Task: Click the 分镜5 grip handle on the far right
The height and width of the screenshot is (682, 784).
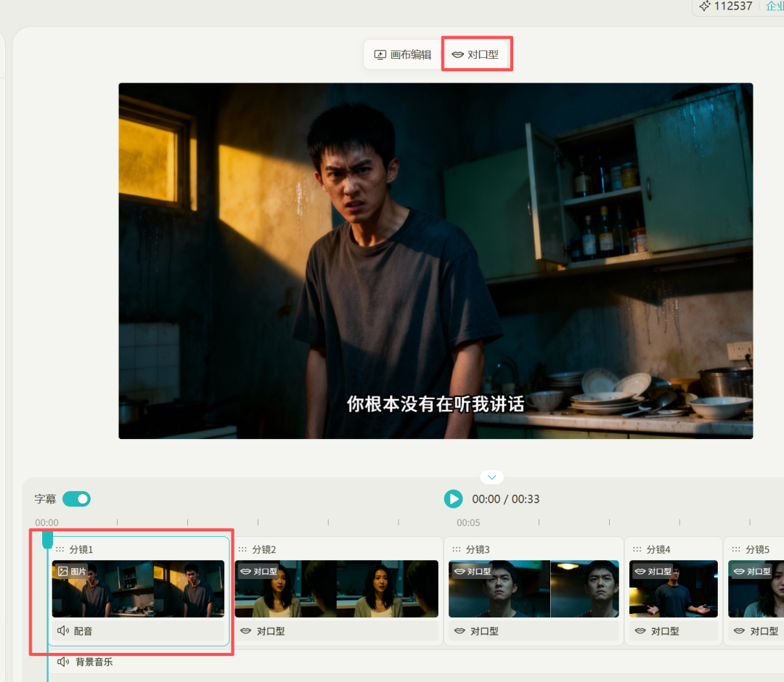Action: coord(735,549)
